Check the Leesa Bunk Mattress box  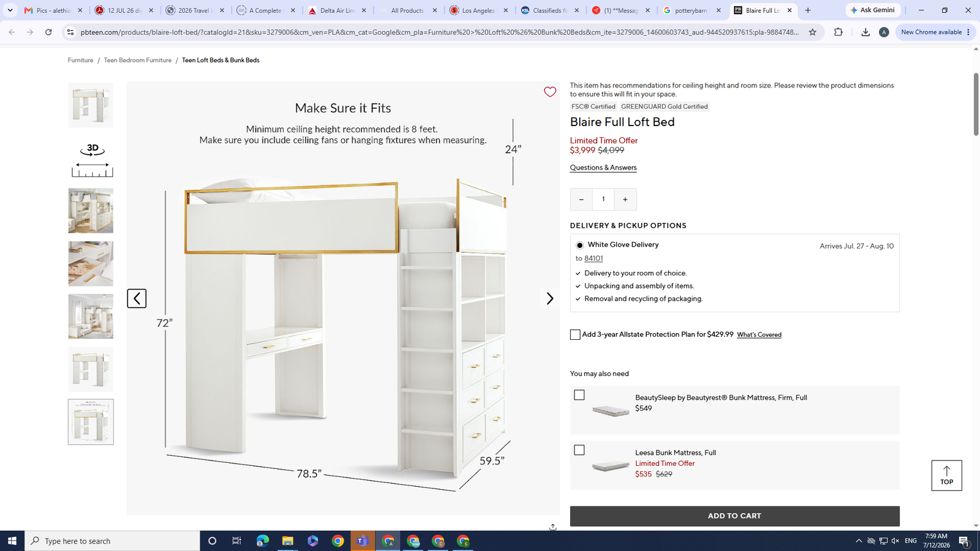[579, 450]
